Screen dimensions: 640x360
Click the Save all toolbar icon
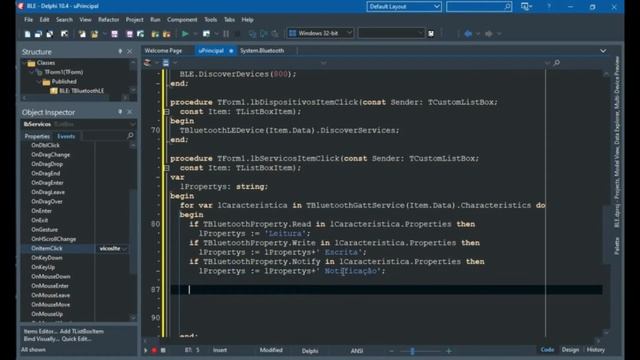point(129,34)
